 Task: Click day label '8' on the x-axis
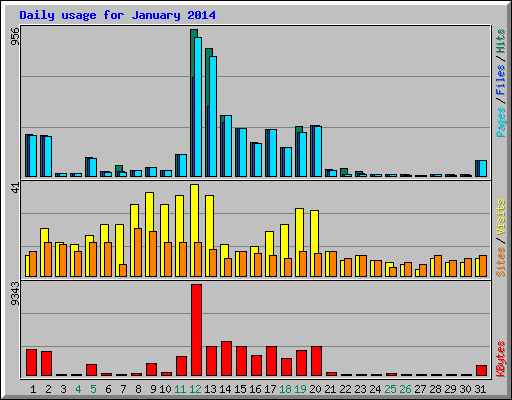[x=138, y=389]
